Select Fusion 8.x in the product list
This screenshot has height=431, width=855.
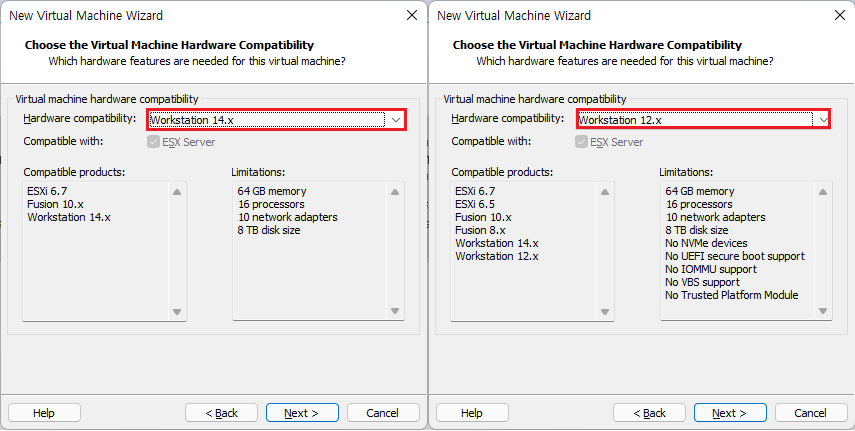(x=480, y=230)
